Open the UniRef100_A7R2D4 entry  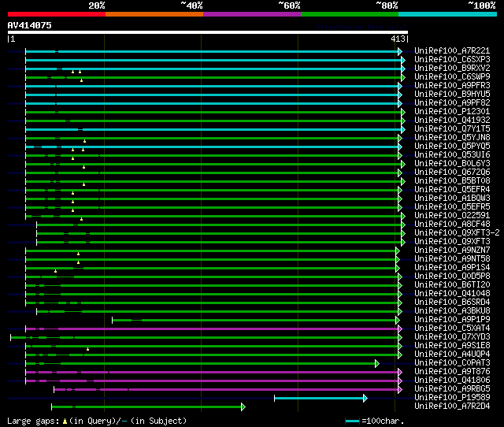coord(451,406)
